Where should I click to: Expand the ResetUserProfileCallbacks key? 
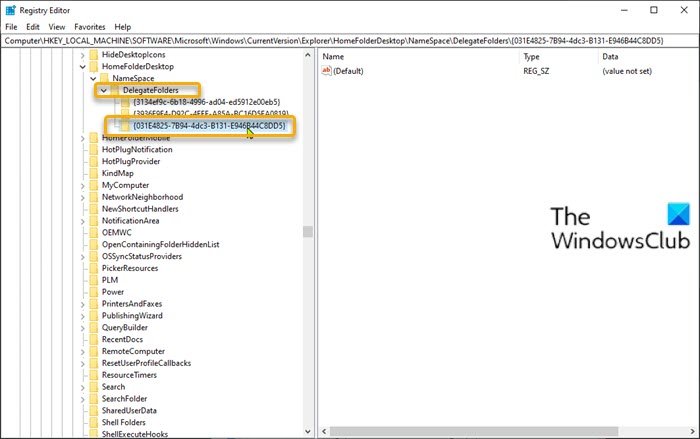click(x=83, y=364)
